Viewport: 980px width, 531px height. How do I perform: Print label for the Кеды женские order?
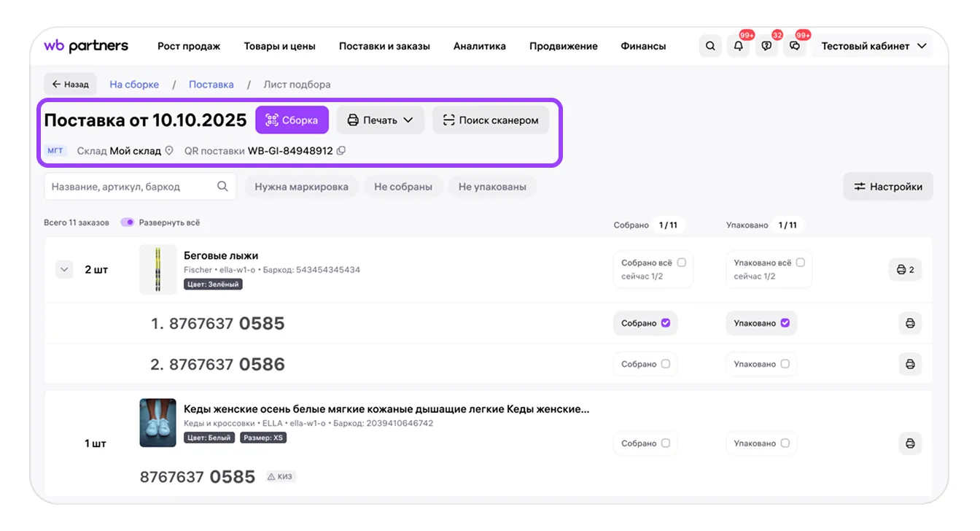tap(910, 443)
